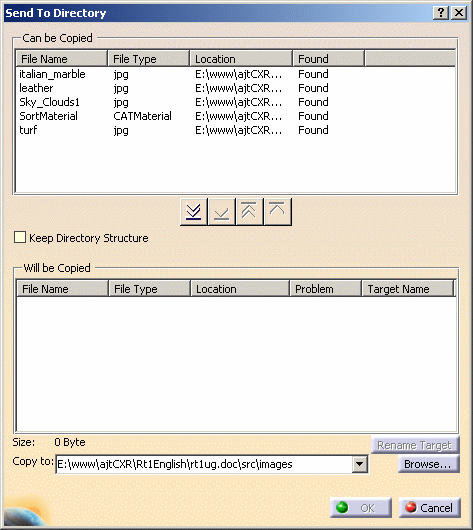
Task: Select the SortMaterial CATMaterial row
Action: tap(235, 116)
